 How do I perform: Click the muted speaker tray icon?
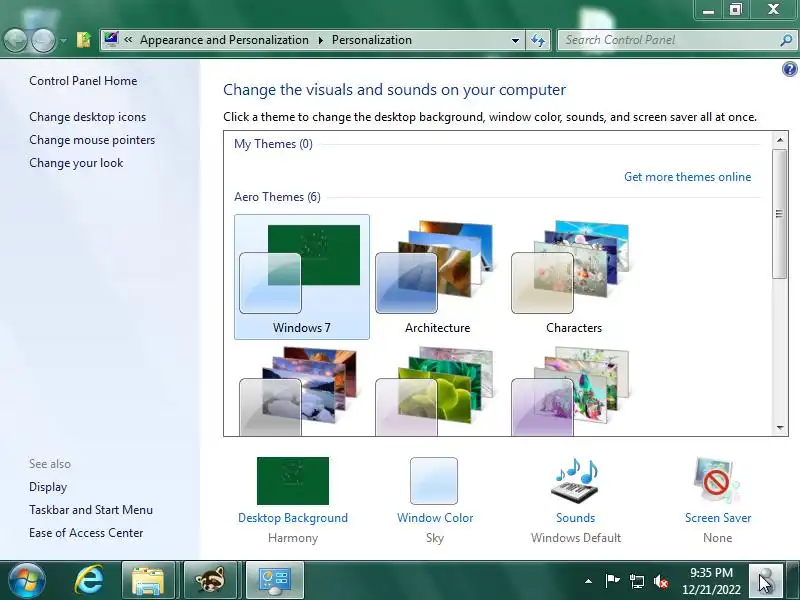point(661,581)
